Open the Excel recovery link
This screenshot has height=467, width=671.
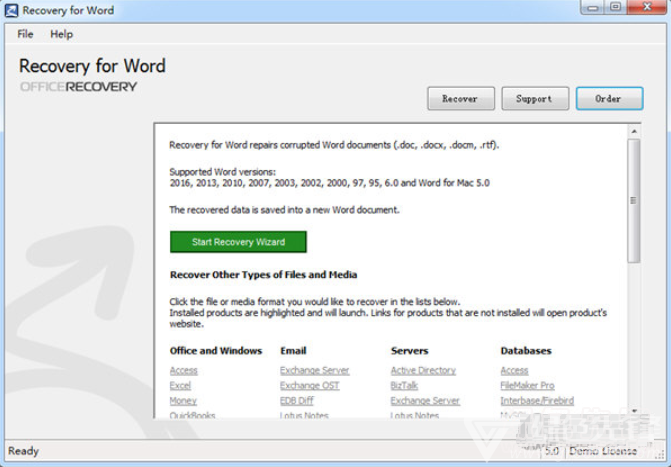(x=180, y=385)
